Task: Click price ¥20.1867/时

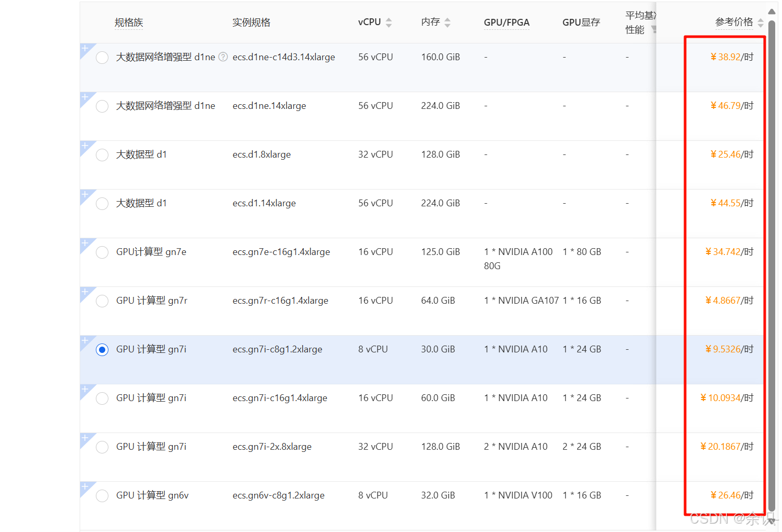Action: point(727,447)
